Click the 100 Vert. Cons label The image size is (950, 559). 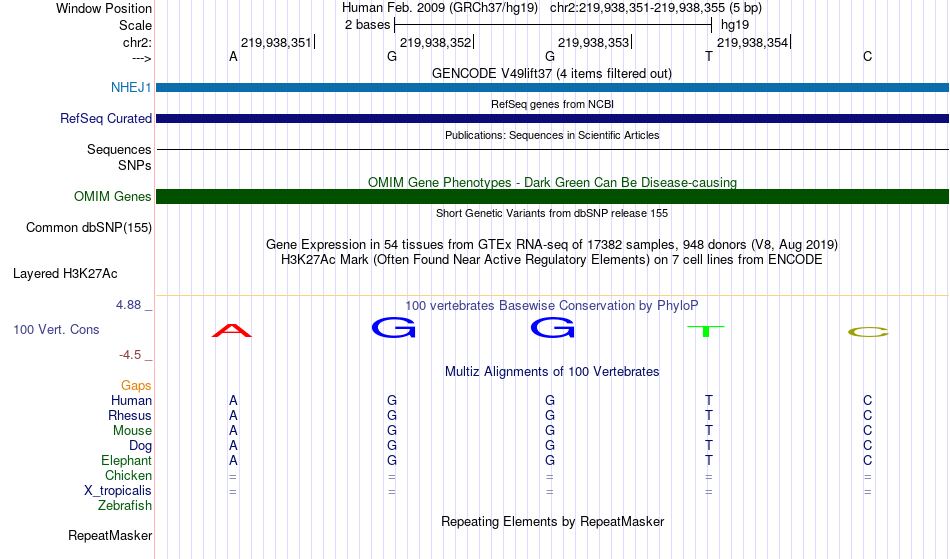click(56, 329)
